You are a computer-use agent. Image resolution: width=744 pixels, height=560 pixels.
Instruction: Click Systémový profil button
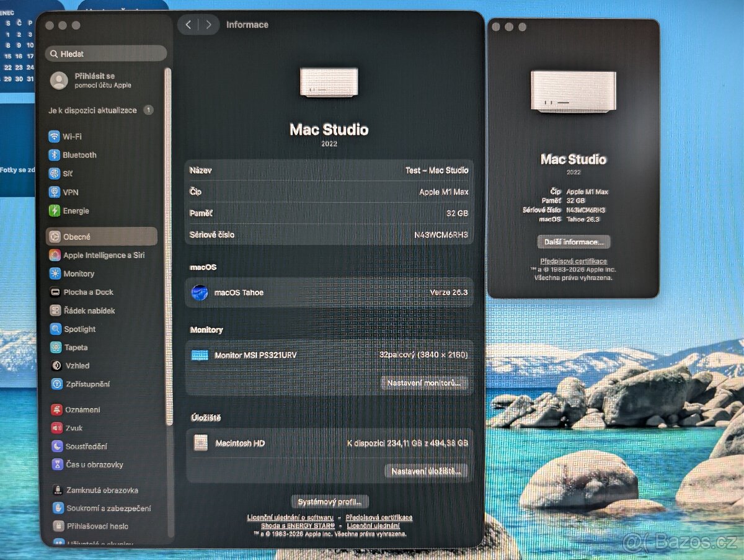(x=330, y=502)
